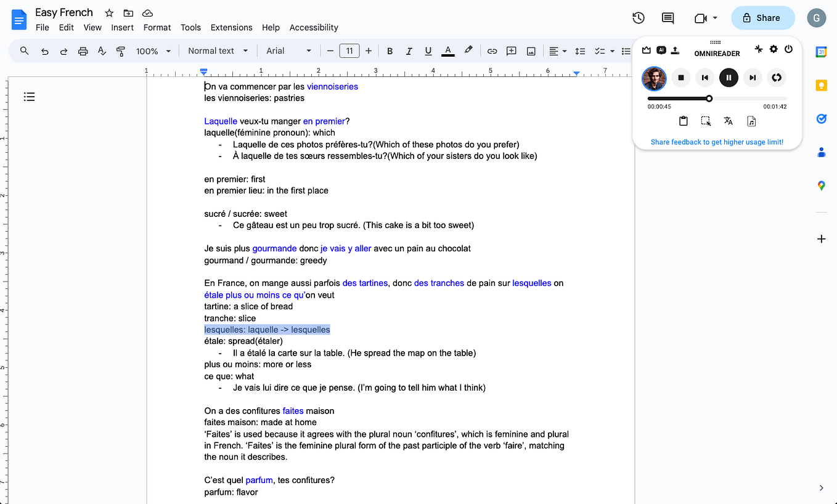Open the 100% zoom dropdown
837x504 pixels.
click(153, 51)
